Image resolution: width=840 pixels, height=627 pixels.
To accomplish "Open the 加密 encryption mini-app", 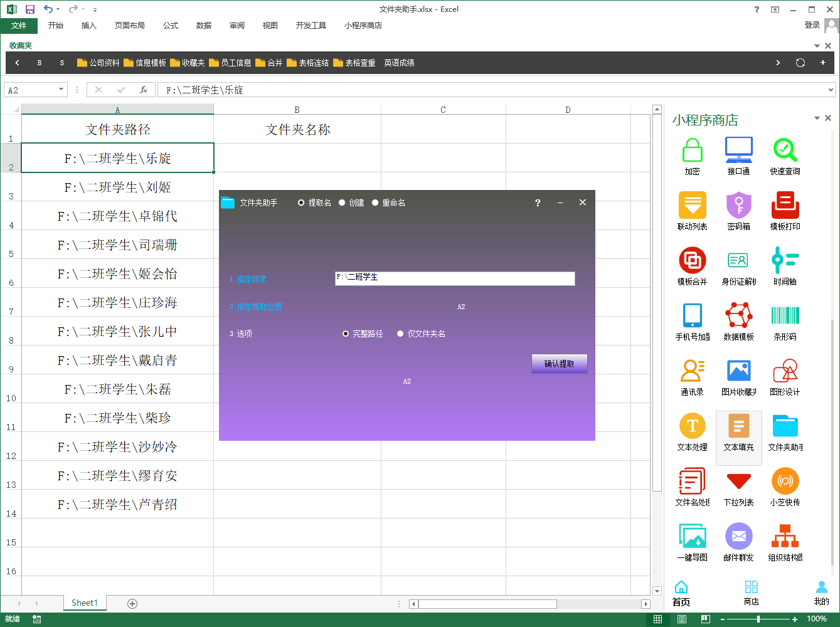I will point(692,156).
